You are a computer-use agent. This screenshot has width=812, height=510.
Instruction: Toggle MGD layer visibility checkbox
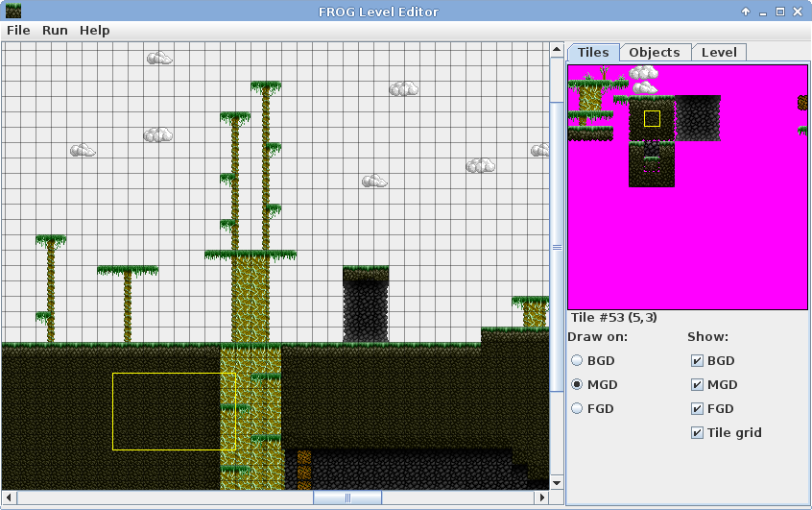coord(697,384)
